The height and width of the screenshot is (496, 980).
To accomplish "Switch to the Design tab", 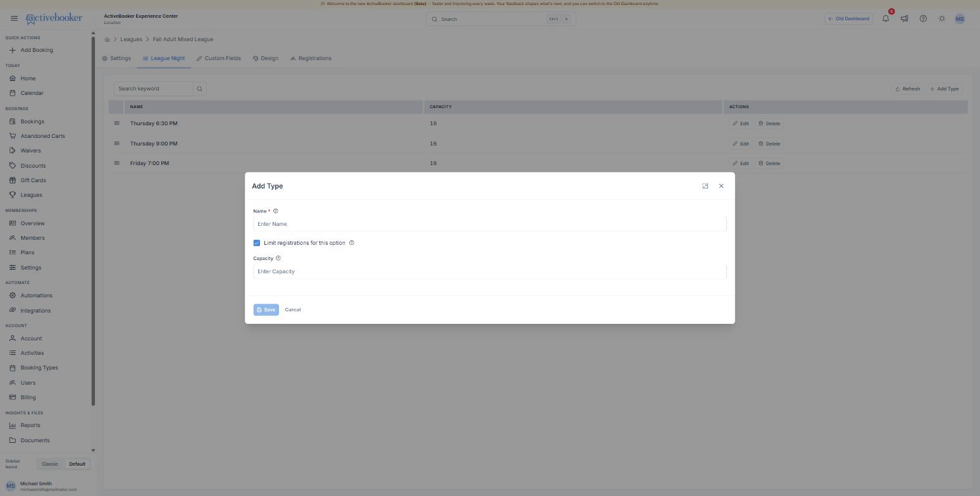I will pyautogui.click(x=266, y=58).
